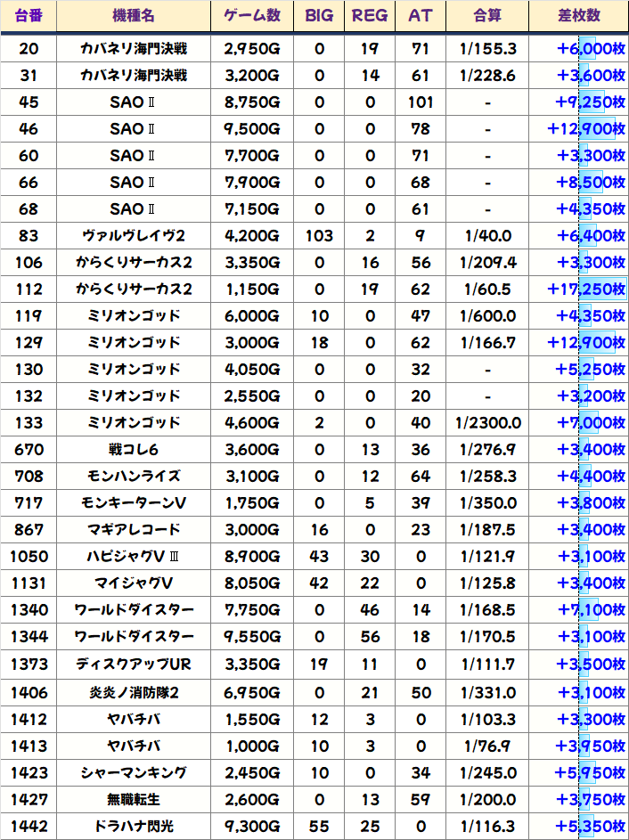Screen dimensions: 629x840
Task: Click the 合算 column header
Action: click(x=487, y=16)
